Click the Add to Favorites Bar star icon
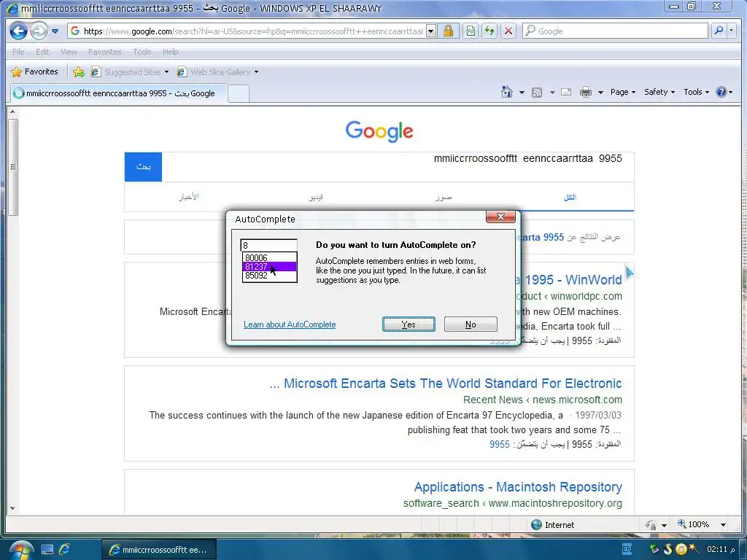This screenshot has width=747, height=560. click(79, 72)
